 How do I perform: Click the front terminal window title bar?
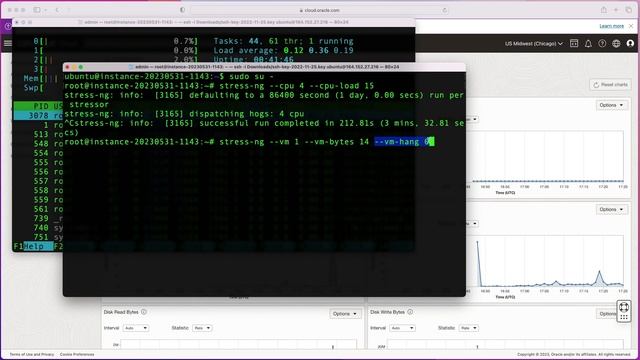[x=264, y=67]
